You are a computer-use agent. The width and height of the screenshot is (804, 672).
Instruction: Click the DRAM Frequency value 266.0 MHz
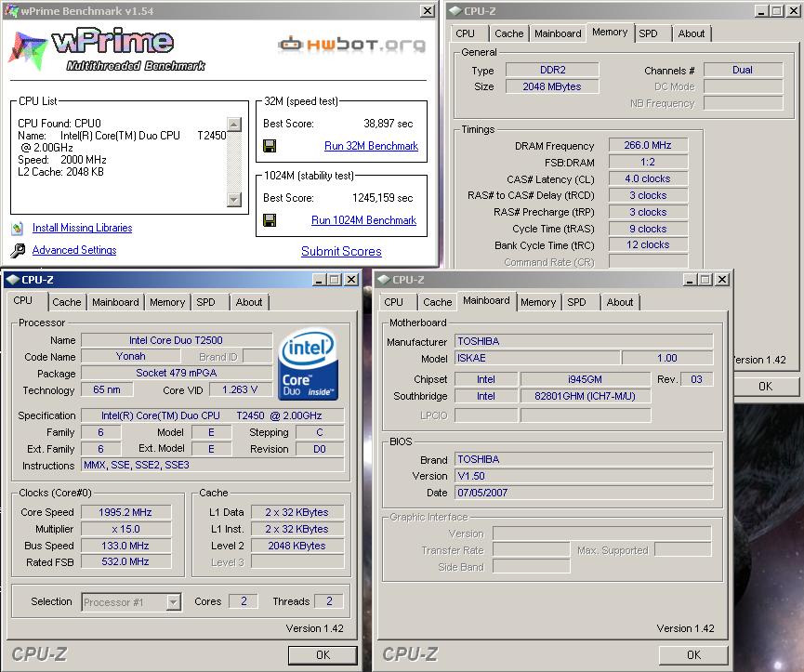[648, 145]
